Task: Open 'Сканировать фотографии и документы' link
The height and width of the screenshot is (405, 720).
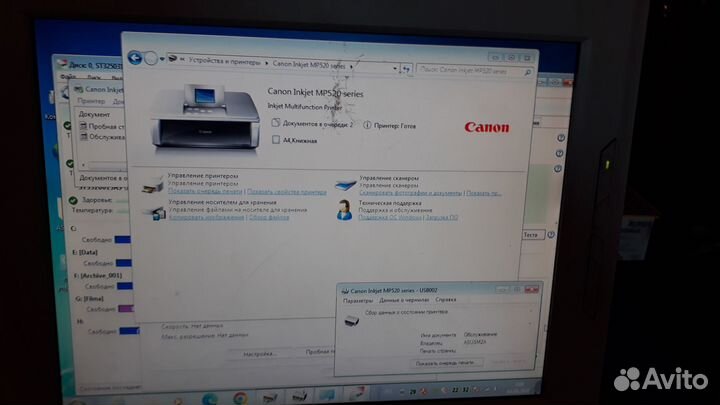Action: coord(411,193)
